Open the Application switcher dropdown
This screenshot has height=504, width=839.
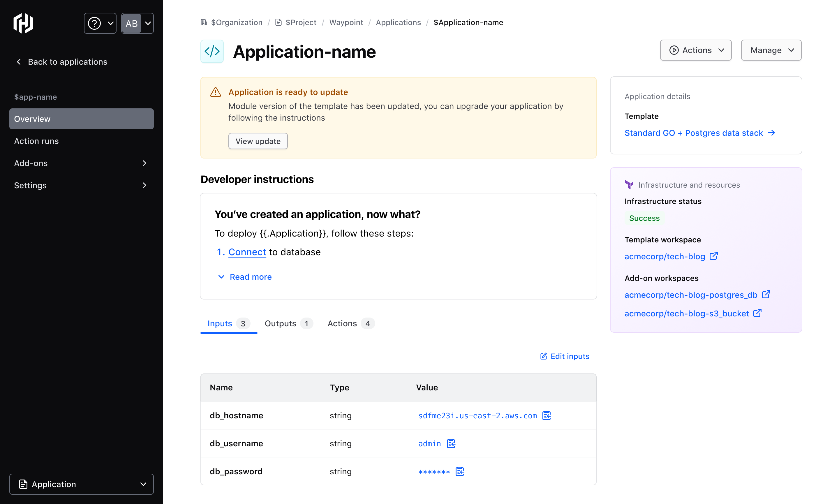tap(82, 484)
